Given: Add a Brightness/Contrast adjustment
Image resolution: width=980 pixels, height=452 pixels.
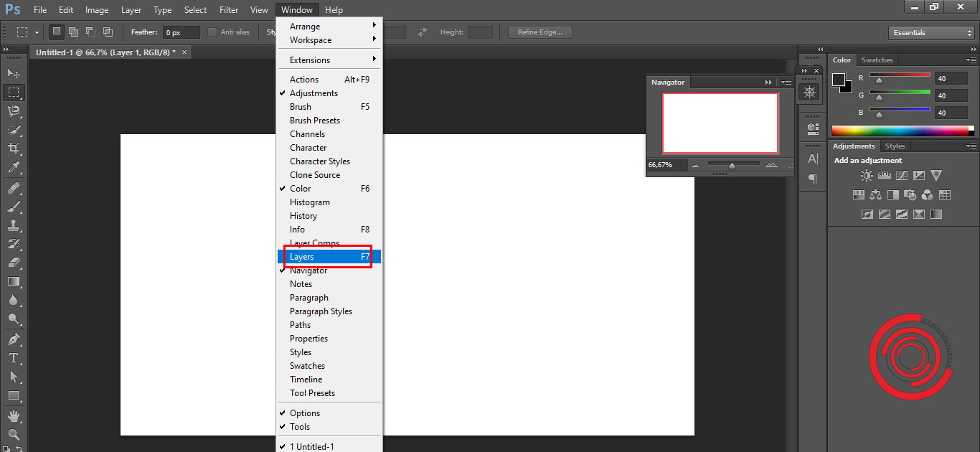Looking at the screenshot, I should pyautogui.click(x=867, y=175).
